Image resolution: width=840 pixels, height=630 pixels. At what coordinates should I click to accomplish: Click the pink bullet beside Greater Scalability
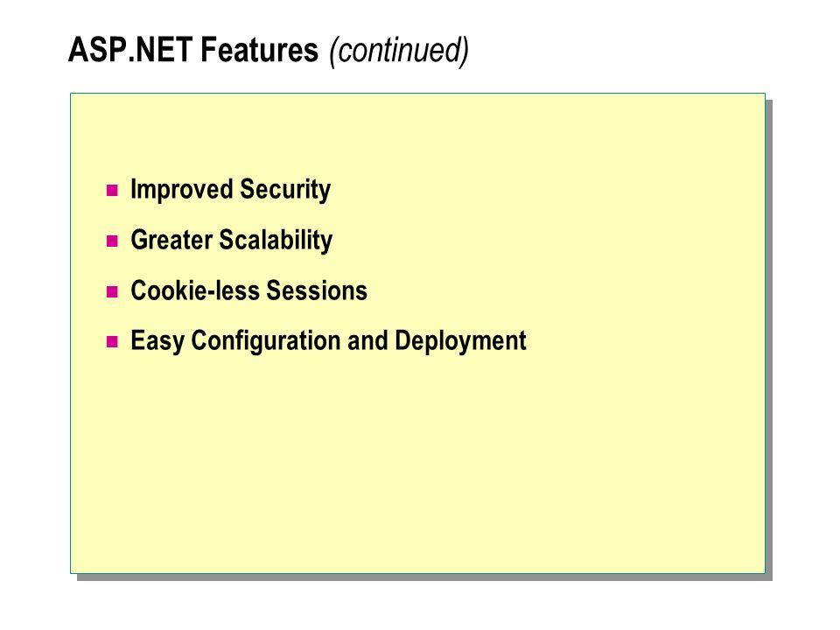112,241
